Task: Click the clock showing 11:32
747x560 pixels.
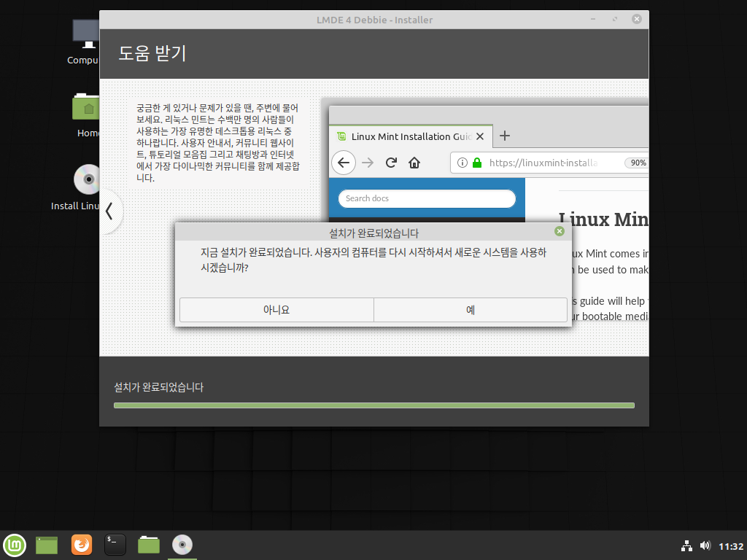Action: pos(731,546)
